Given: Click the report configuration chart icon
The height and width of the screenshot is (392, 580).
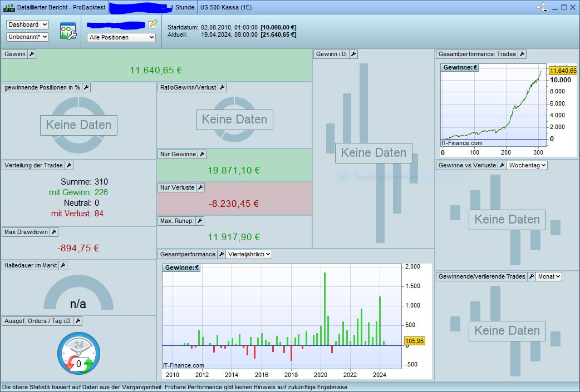Looking at the screenshot, I should [x=68, y=31].
